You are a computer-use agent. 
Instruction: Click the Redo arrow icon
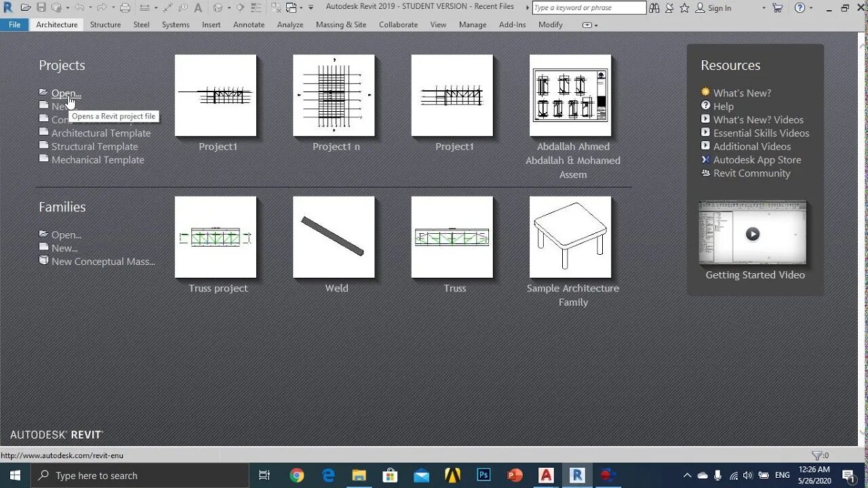[x=102, y=7]
